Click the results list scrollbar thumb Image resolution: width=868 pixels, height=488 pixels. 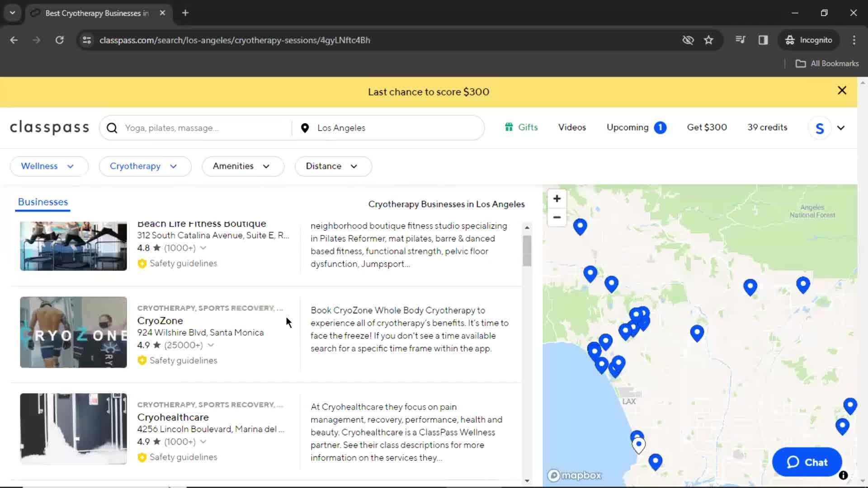527,251
